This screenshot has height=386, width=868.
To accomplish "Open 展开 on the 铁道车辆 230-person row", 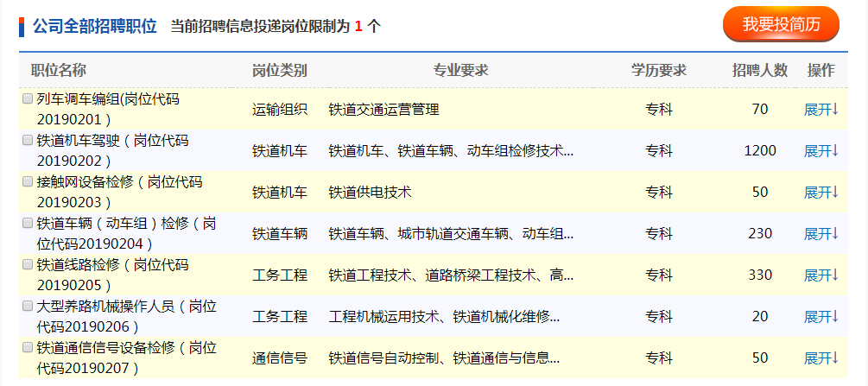I will point(820,234).
